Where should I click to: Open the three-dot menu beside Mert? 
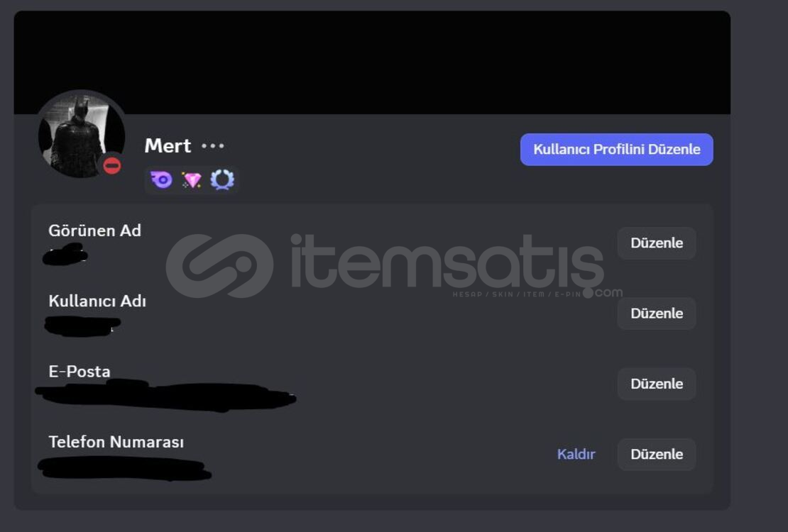212,146
